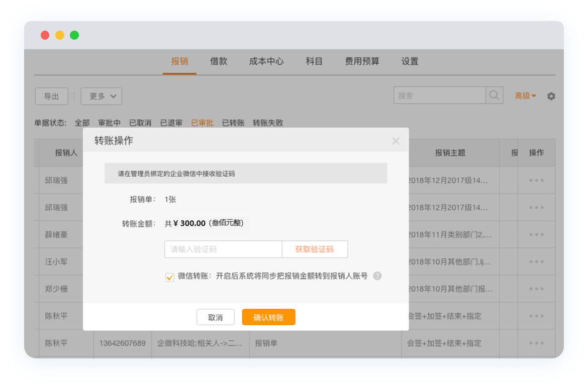
Task: Filter status by 审批中
Action: pos(109,123)
